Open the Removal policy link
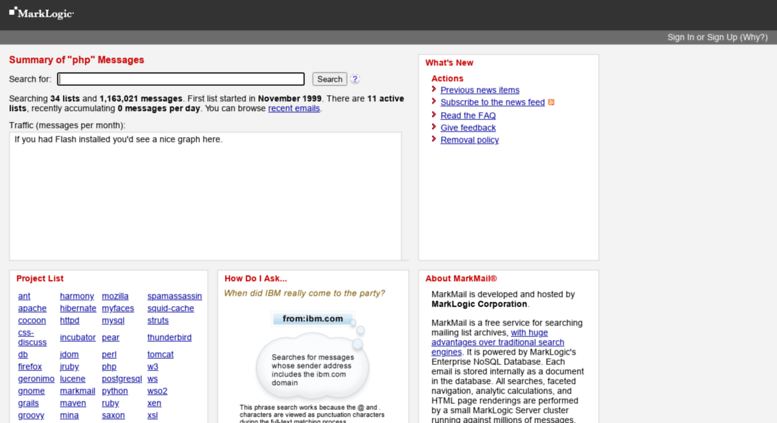Image resolution: width=777 pixels, height=423 pixels. point(469,140)
